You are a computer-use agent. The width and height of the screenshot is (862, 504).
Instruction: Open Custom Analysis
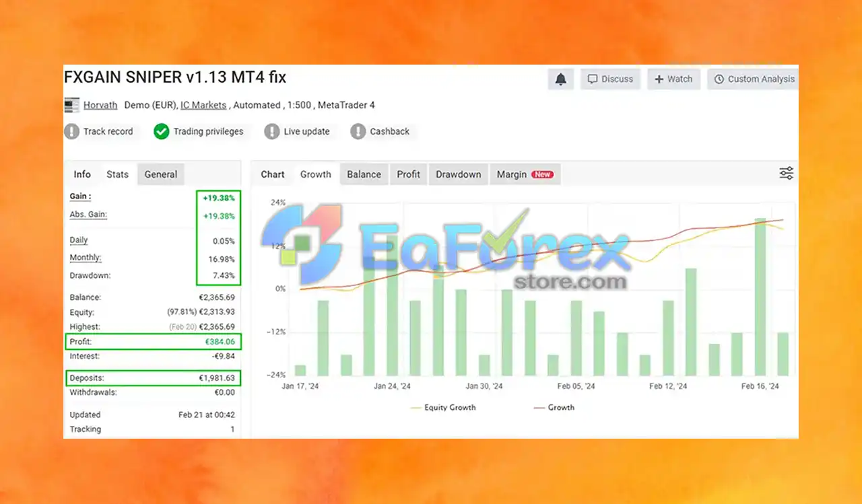(x=753, y=79)
